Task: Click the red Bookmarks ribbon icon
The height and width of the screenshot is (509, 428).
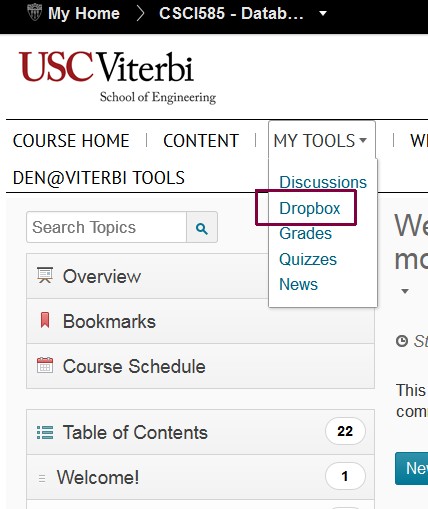Action: click(x=45, y=320)
